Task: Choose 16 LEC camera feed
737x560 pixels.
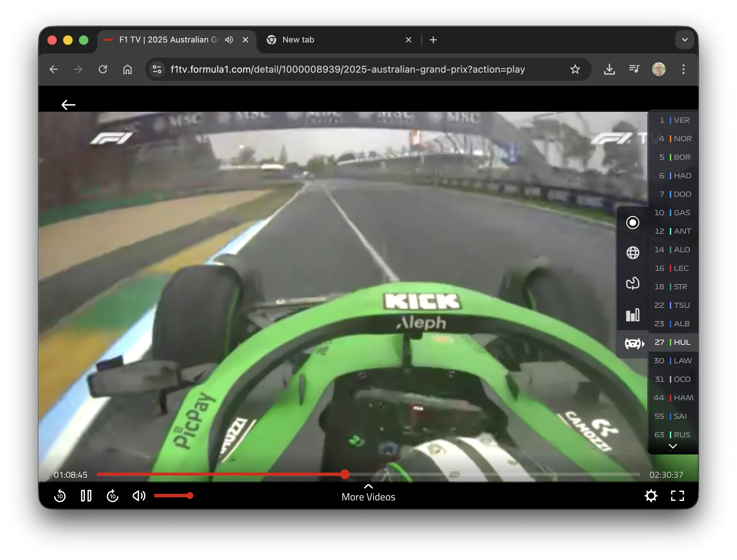Action: [x=674, y=268]
